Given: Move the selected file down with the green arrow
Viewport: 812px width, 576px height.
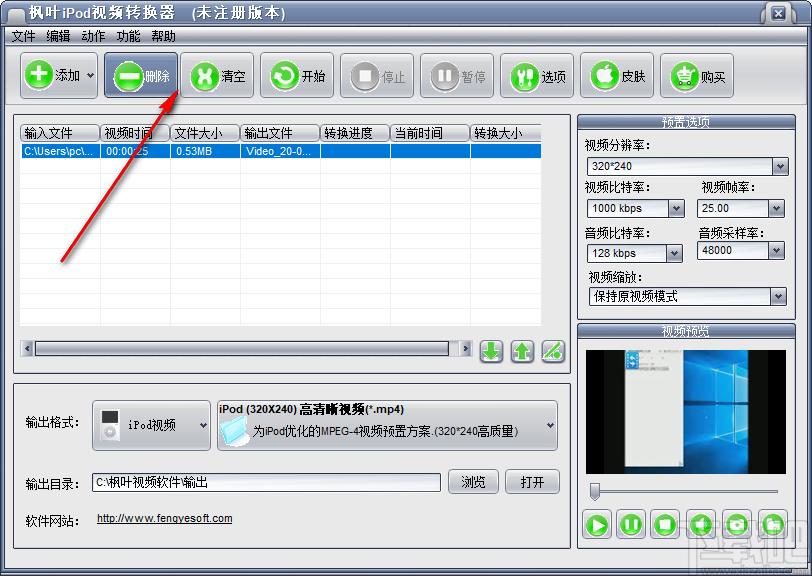Looking at the screenshot, I should (491, 351).
